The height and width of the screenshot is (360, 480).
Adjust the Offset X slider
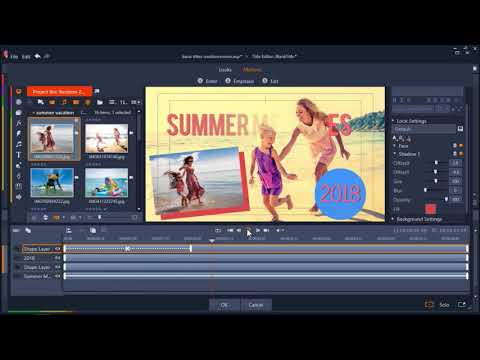coord(436,163)
